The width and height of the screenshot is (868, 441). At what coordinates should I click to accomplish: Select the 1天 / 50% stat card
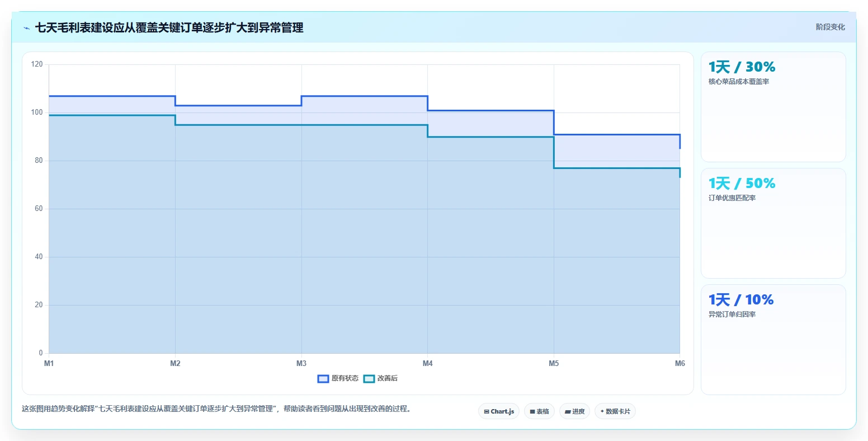[x=773, y=223]
